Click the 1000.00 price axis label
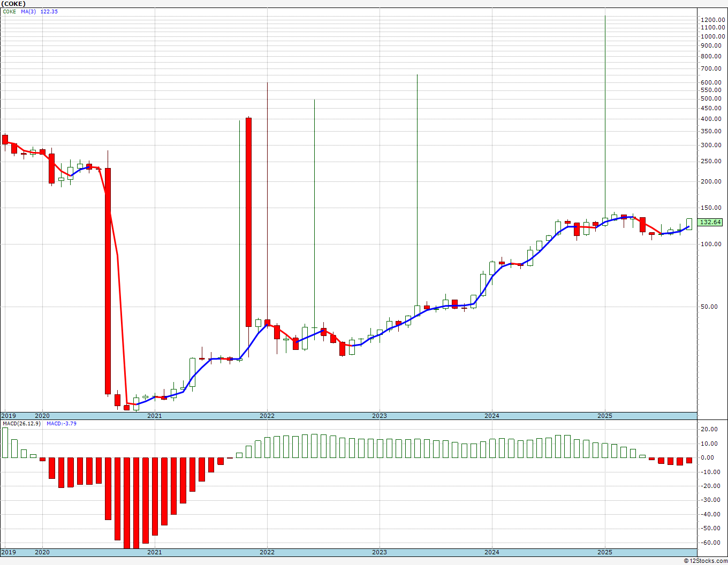Screen dimensions: 728x565 coord(712,36)
